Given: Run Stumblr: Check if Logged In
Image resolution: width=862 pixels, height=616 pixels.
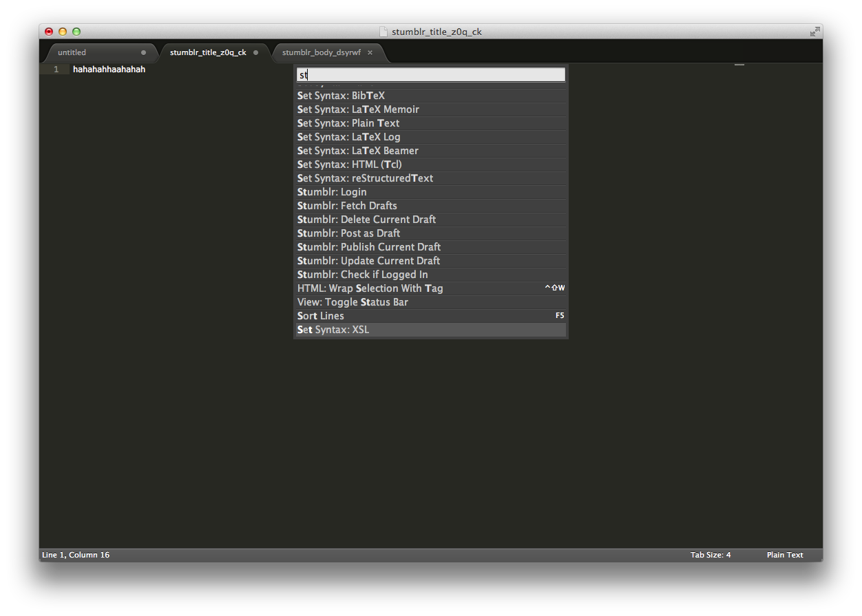Looking at the screenshot, I should click(431, 275).
